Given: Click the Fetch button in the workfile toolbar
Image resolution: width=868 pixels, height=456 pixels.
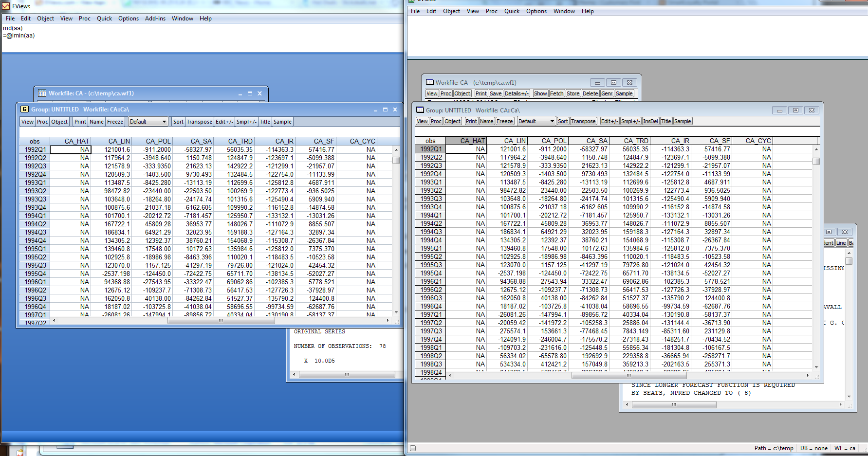Looking at the screenshot, I should [x=556, y=93].
